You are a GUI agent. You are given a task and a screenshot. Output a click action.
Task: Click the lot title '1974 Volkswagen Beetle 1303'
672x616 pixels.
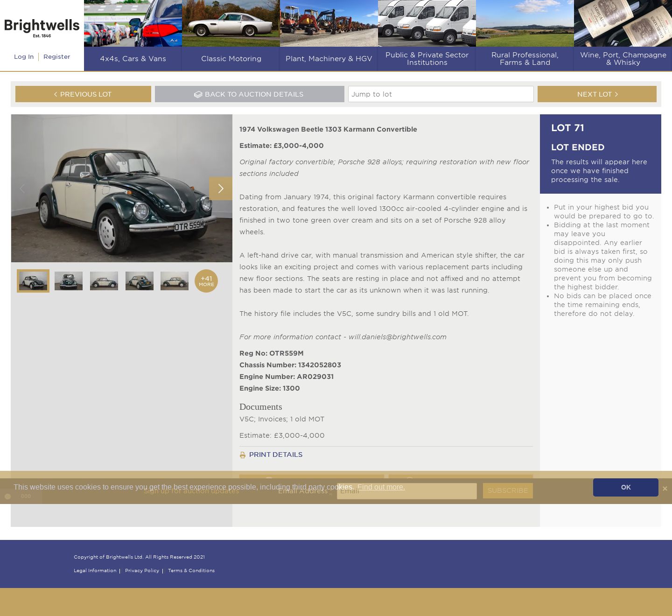328,129
